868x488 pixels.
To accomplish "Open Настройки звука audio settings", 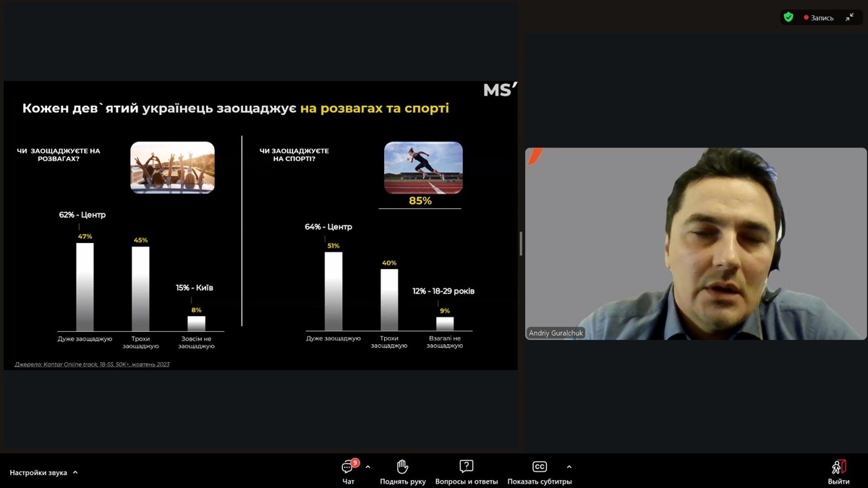I will point(38,473).
